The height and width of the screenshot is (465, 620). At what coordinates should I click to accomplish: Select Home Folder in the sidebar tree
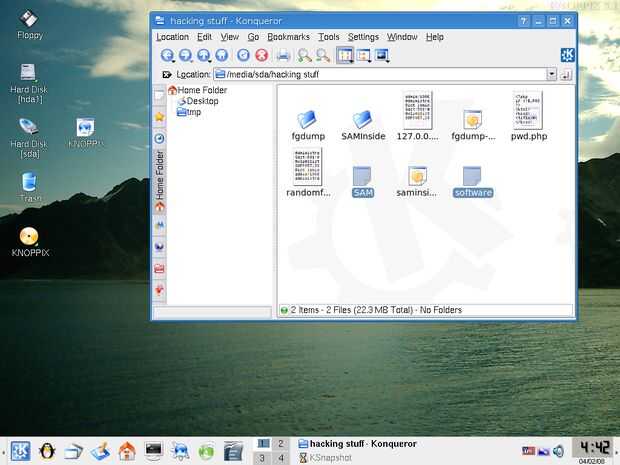[198, 90]
